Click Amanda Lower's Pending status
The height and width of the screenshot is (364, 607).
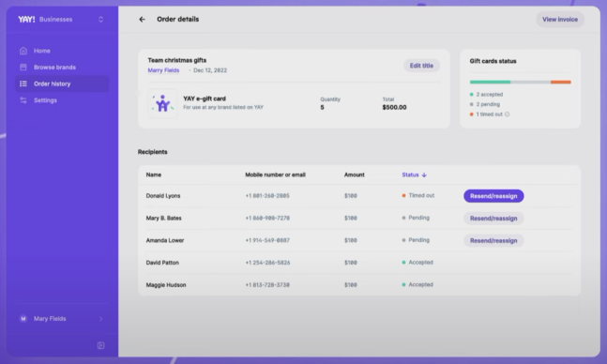tap(418, 240)
